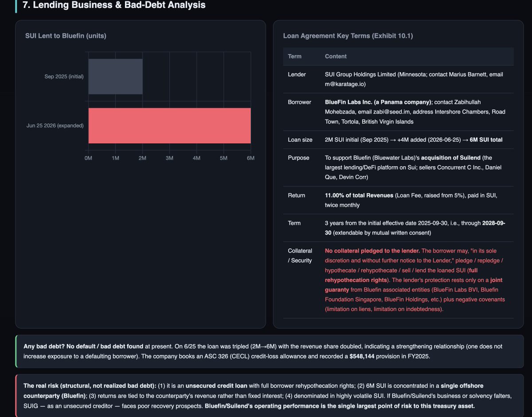Click the 'Content' column header

(x=336, y=56)
